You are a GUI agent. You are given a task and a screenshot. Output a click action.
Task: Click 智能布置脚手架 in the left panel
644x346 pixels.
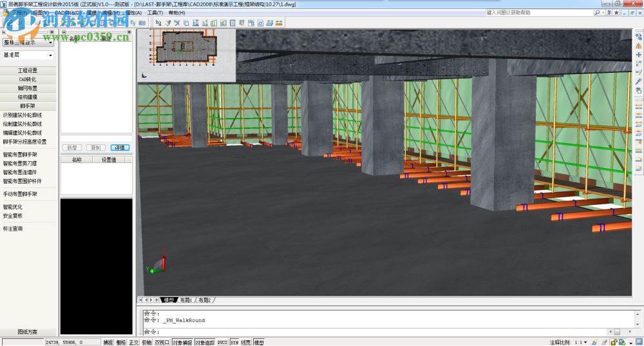coord(20,155)
